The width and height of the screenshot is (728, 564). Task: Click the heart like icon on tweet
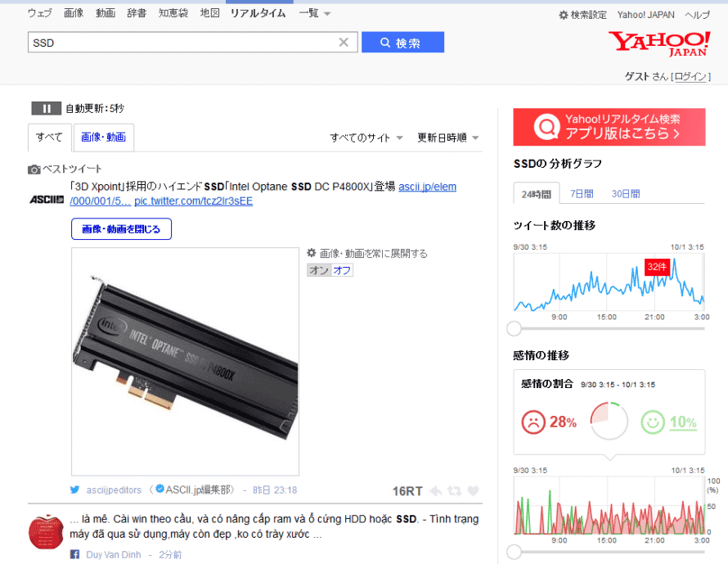click(x=473, y=490)
